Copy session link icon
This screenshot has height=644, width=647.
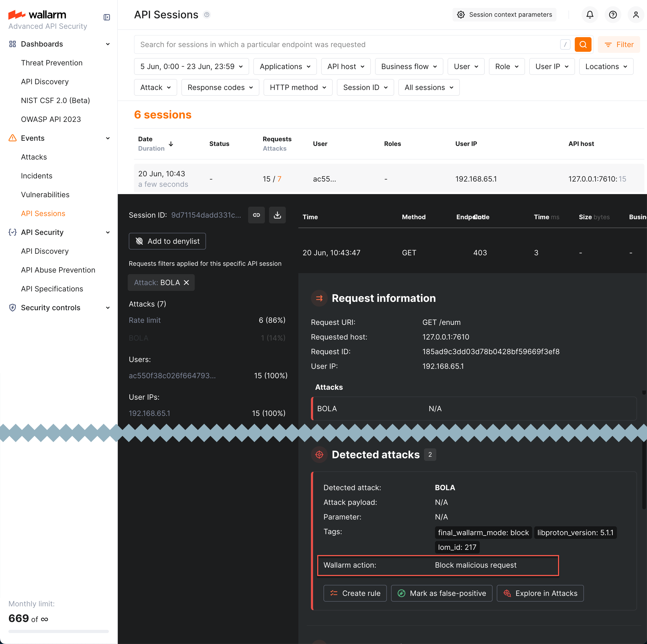tap(256, 215)
